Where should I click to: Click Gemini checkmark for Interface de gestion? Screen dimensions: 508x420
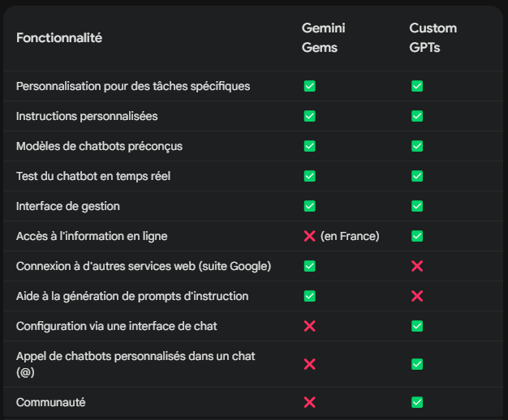309,206
